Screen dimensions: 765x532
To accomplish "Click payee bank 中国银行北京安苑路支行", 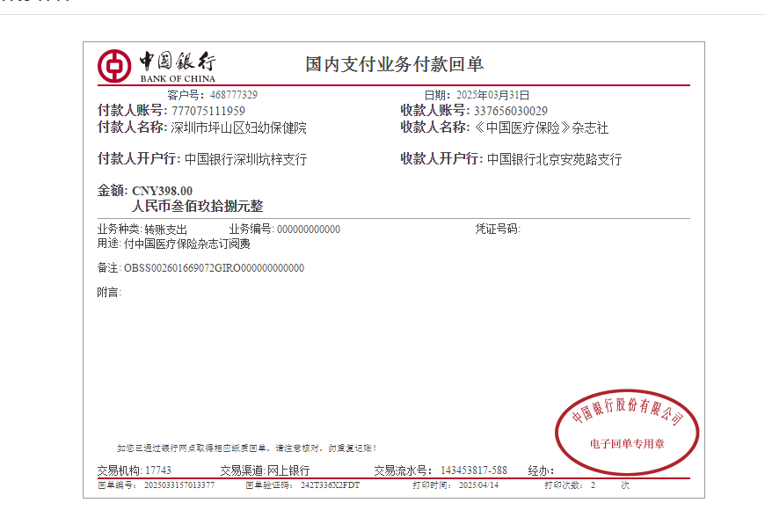I will pos(554,159).
